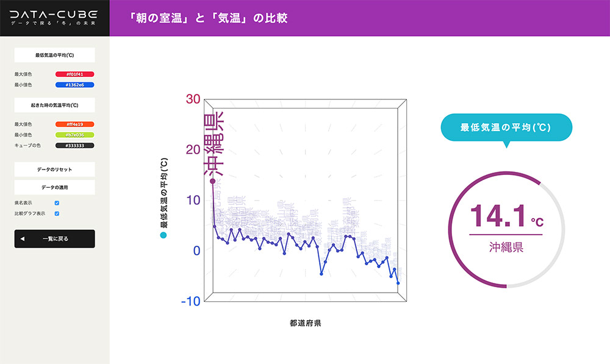The width and height of the screenshot is (610, 364).
Task: Click the teal 最低気温の平均(℃) speech bubble
Action: coord(506,128)
